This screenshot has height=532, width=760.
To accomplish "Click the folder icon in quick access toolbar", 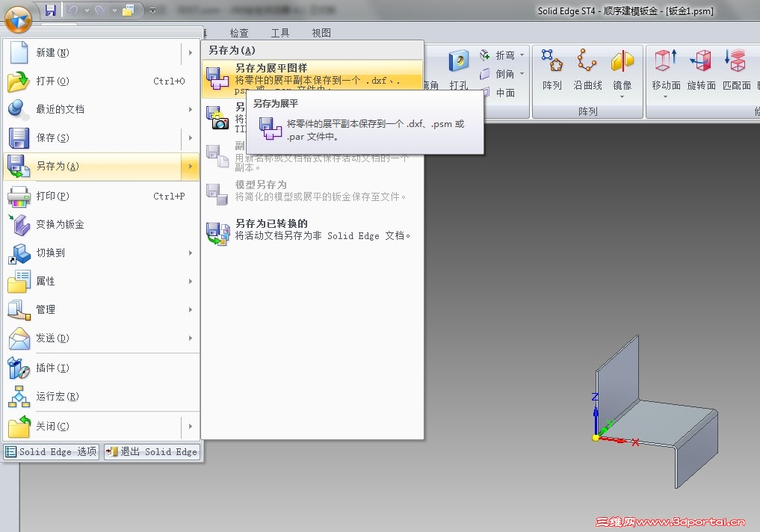I will click(x=128, y=10).
